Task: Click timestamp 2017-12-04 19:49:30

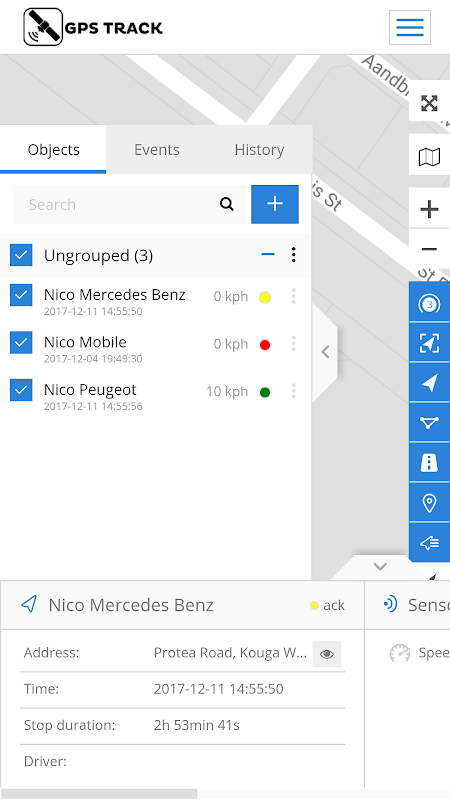Action: (93, 359)
